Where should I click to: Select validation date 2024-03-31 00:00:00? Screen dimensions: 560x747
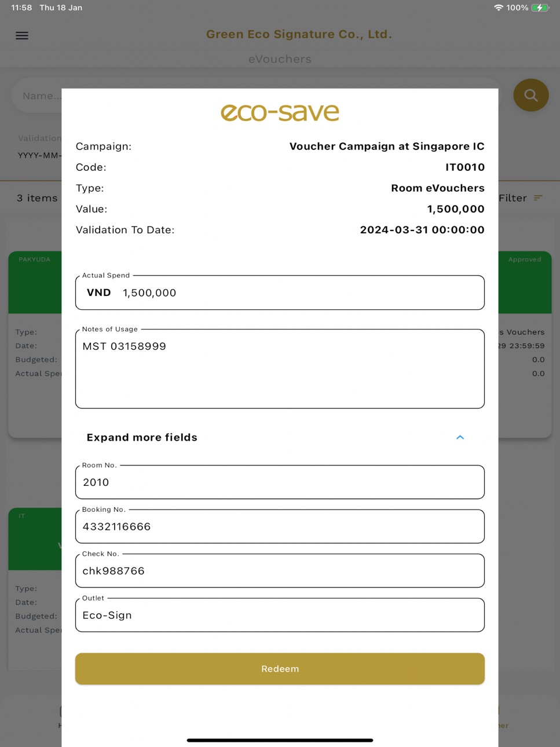tap(422, 230)
